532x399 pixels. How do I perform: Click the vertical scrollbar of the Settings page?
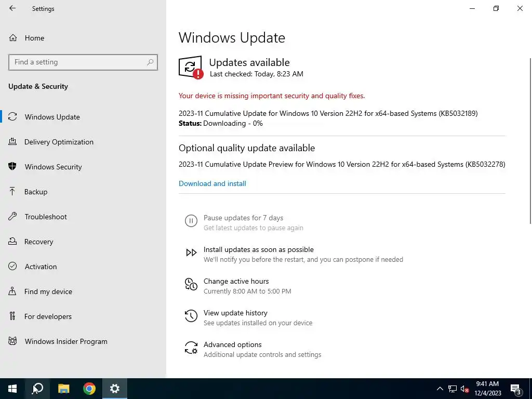point(530,141)
